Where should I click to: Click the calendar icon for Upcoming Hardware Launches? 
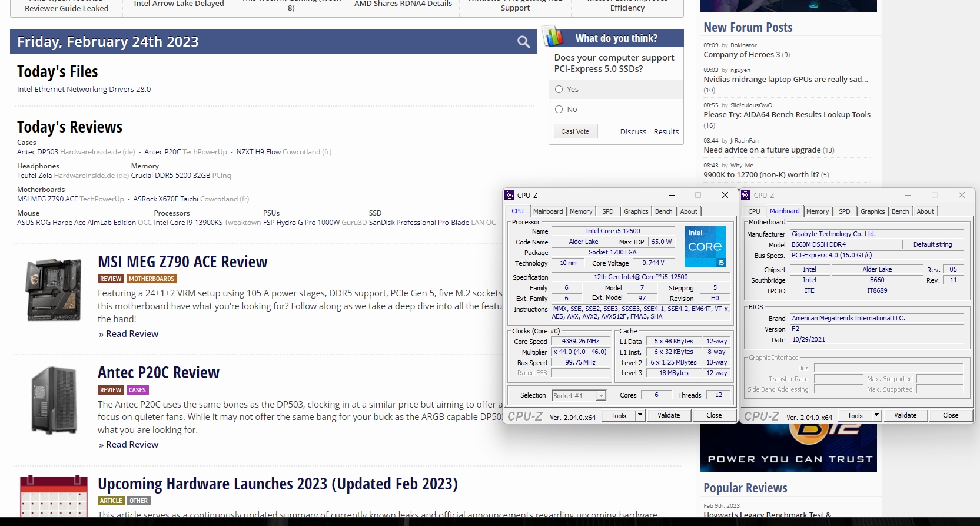(54, 497)
